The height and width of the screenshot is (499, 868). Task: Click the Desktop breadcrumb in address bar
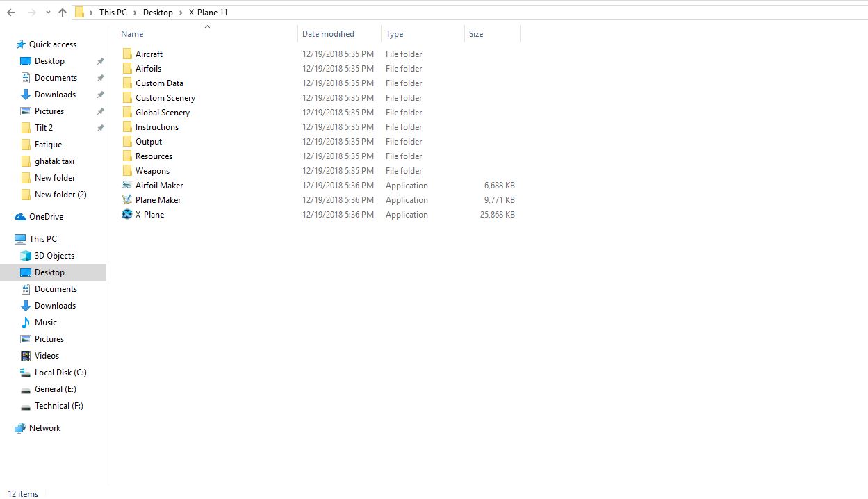[158, 13]
